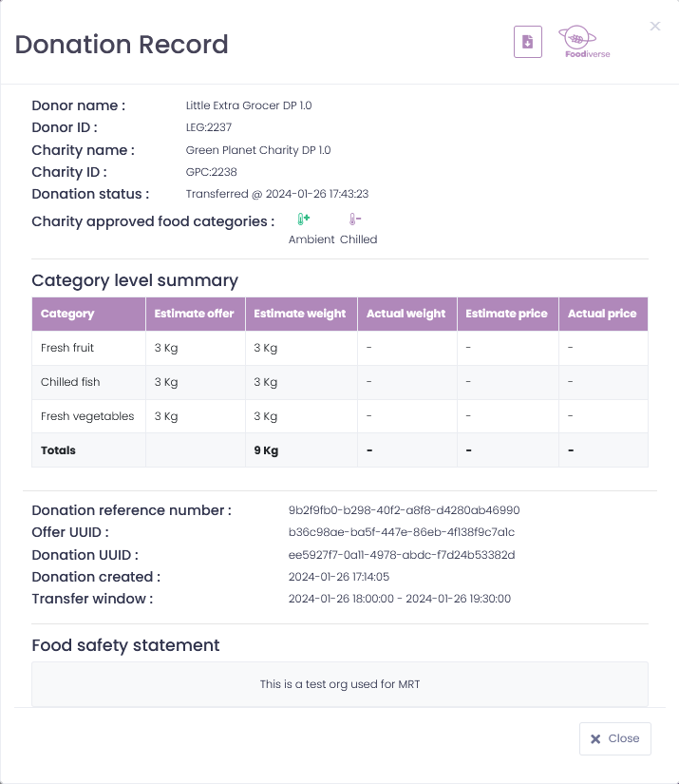Click the Category column header
This screenshot has width=679, height=784.
point(88,314)
